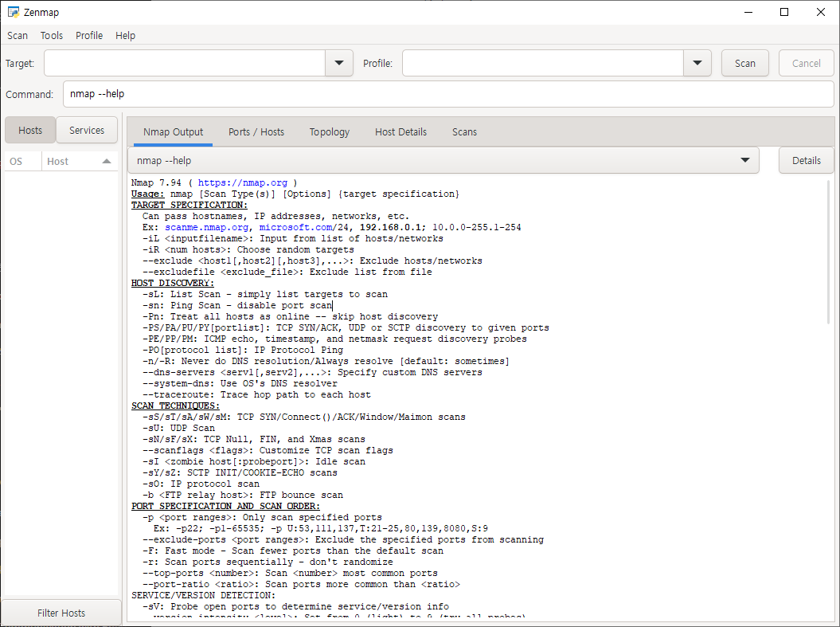Open the Help menu
This screenshot has height=627, width=840.
point(125,35)
